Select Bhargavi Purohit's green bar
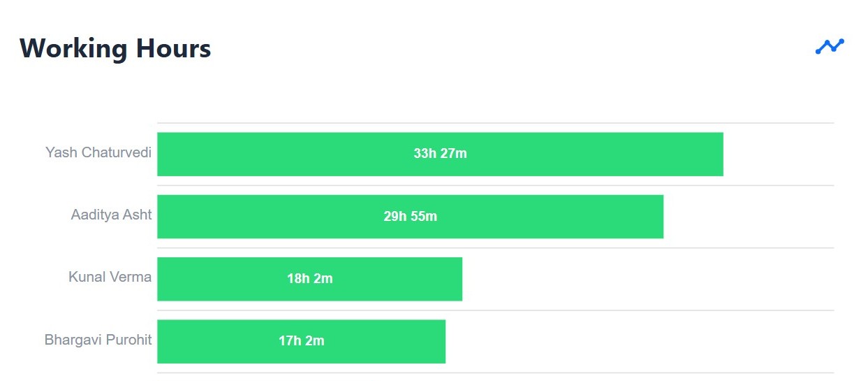This screenshot has height=381, width=868. [301, 342]
